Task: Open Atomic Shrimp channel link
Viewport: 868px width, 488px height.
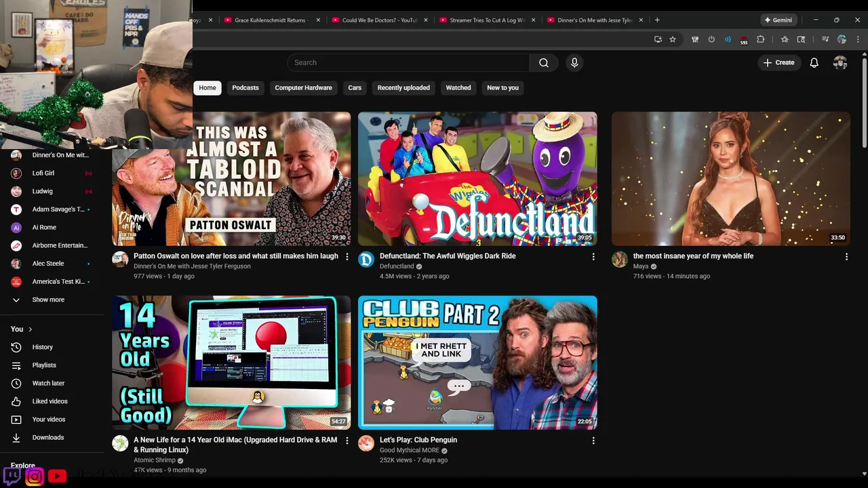Action: (x=155, y=460)
